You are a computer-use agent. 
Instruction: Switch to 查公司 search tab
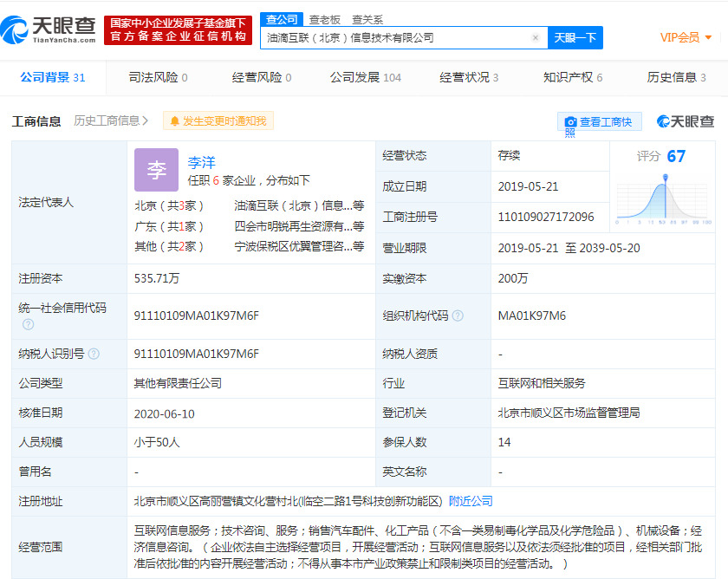point(282,19)
